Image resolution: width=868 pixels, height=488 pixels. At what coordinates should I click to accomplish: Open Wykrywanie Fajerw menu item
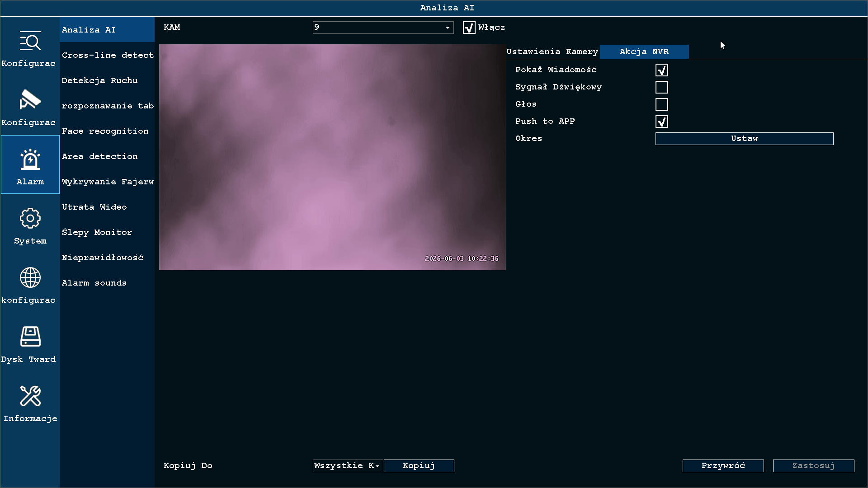click(x=107, y=182)
